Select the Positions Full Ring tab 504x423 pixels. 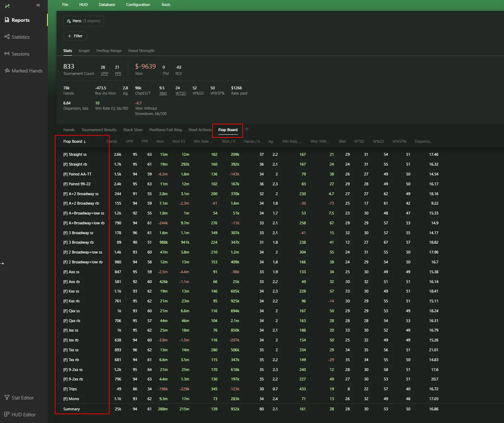(165, 130)
